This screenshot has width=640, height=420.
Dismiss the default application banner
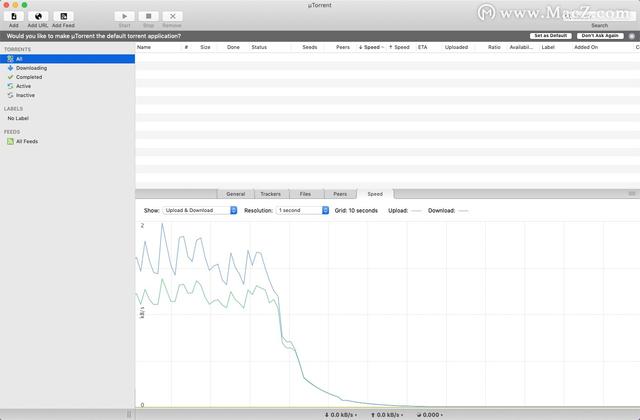click(632, 36)
